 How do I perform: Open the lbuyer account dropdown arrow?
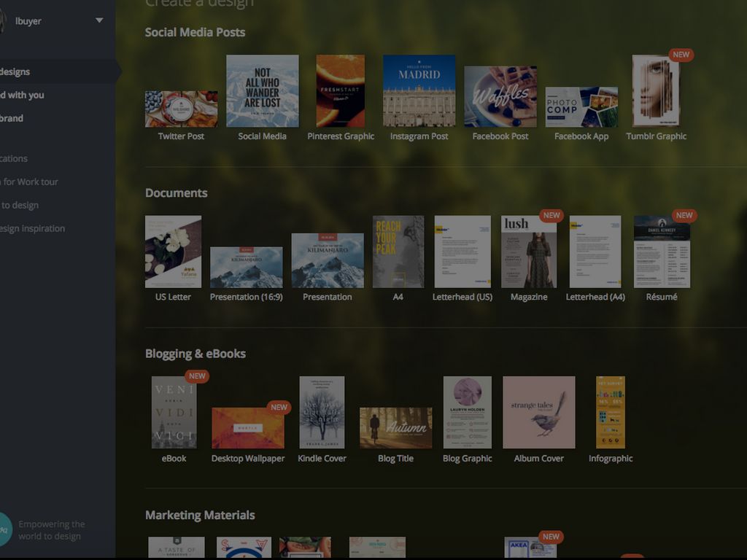[99, 20]
